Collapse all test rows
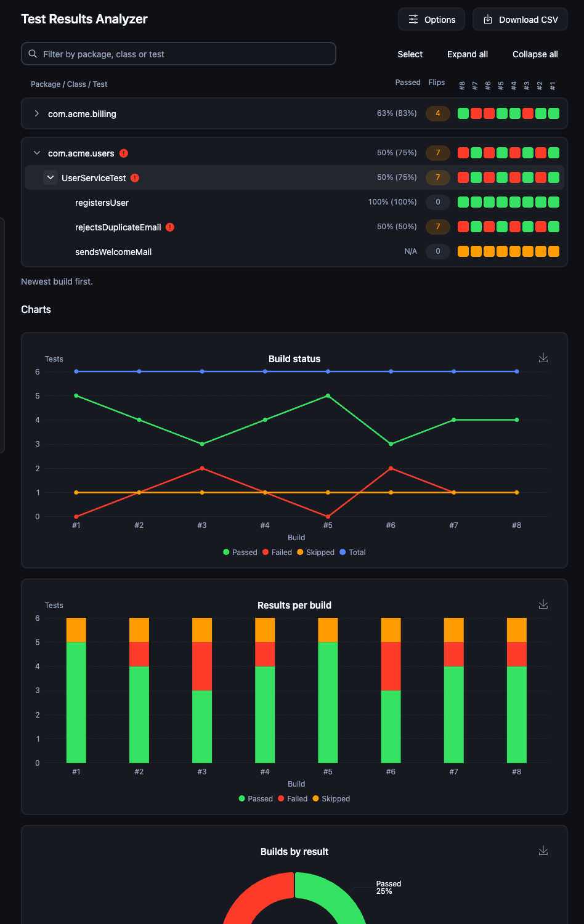This screenshot has width=584, height=924. click(x=535, y=54)
